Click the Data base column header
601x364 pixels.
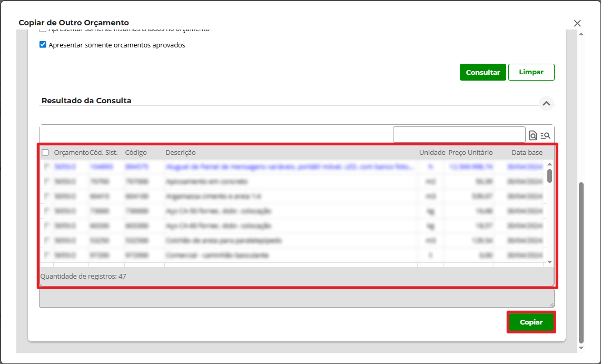(x=527, y=153)
